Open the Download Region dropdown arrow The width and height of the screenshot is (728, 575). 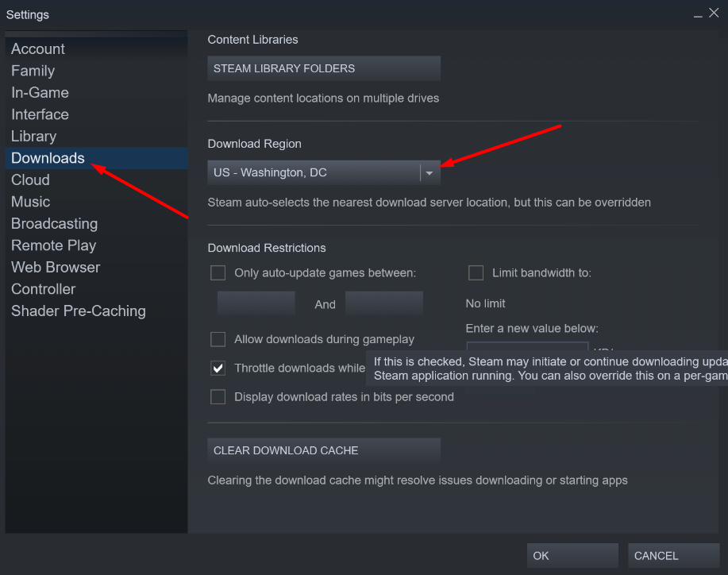[x=429, y=173]
